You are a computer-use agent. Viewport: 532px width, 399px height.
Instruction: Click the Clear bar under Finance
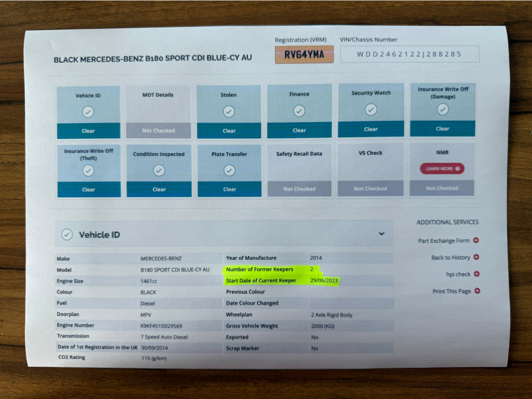tap(299, 130)
